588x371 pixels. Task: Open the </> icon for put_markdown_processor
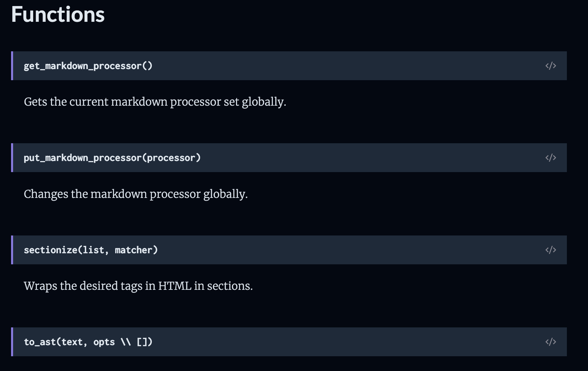[551, 158]
